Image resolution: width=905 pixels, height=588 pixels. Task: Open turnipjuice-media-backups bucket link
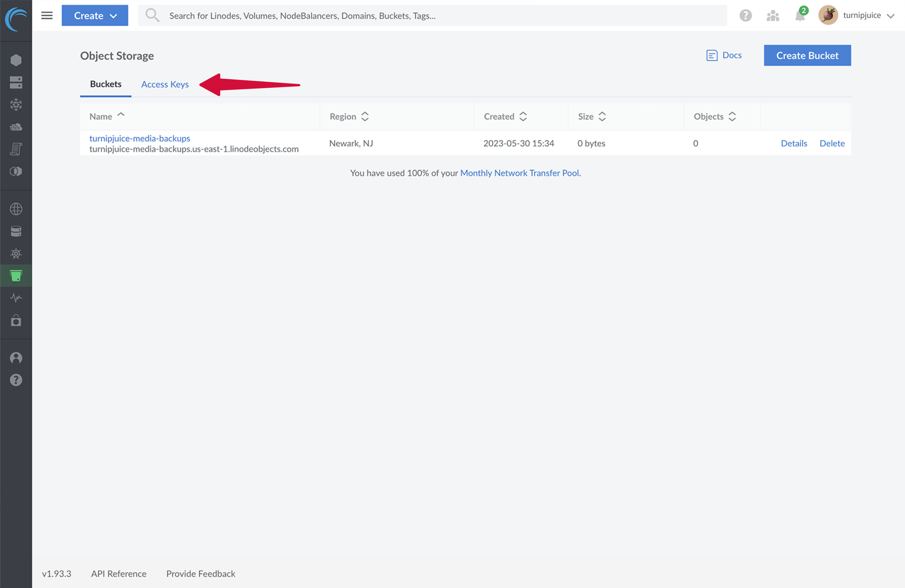click(140, 138)
